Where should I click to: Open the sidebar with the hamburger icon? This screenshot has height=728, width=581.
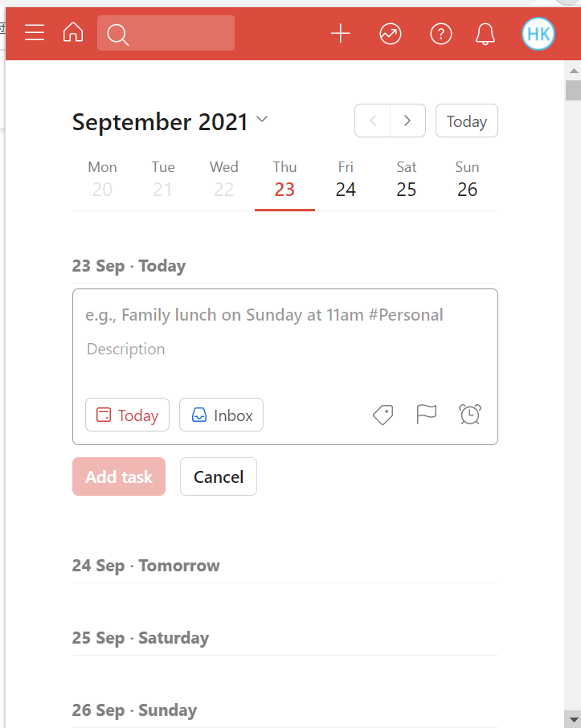click(x=34, y=34)
